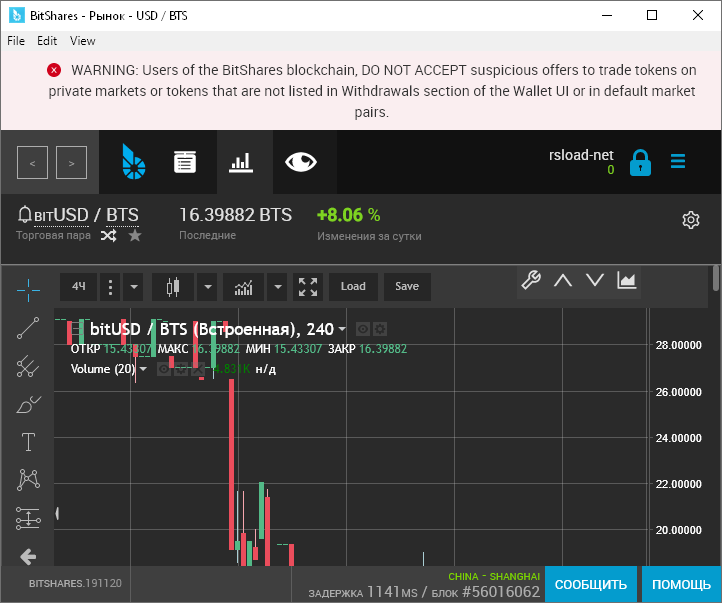Click the ПОМОЩЬ button

pyautogui.click(x=681, y=585)
